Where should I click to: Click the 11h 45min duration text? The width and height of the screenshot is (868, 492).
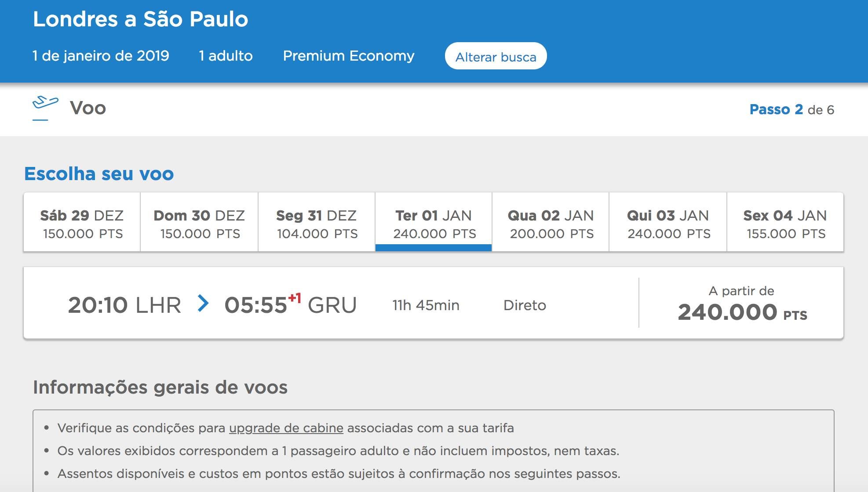[426, 305]
